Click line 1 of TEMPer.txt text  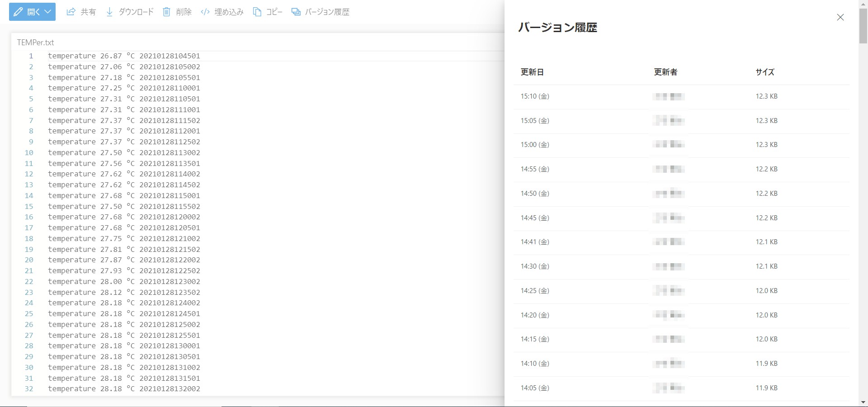tap(124, 56)
